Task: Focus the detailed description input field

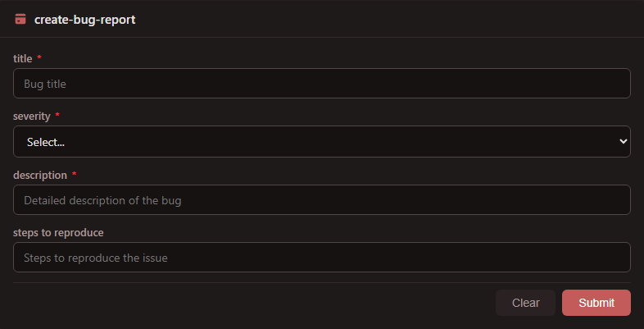Action: point(322,200)
